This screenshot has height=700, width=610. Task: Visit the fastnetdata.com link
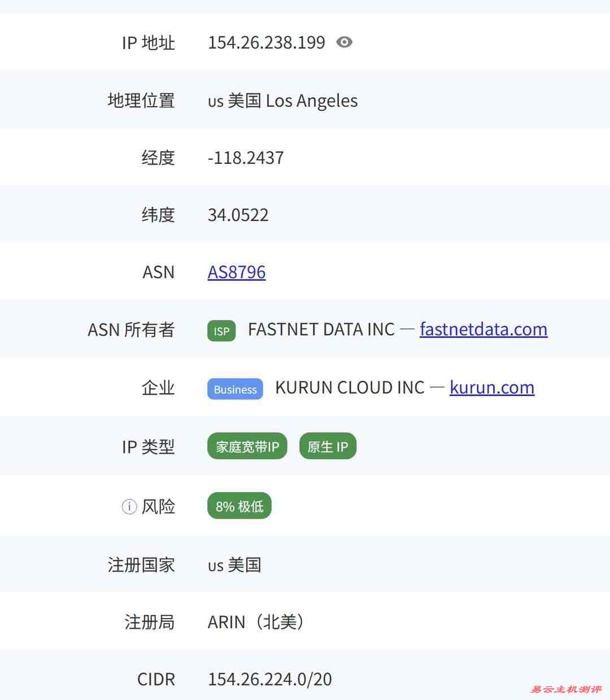[x=483, y=329]
